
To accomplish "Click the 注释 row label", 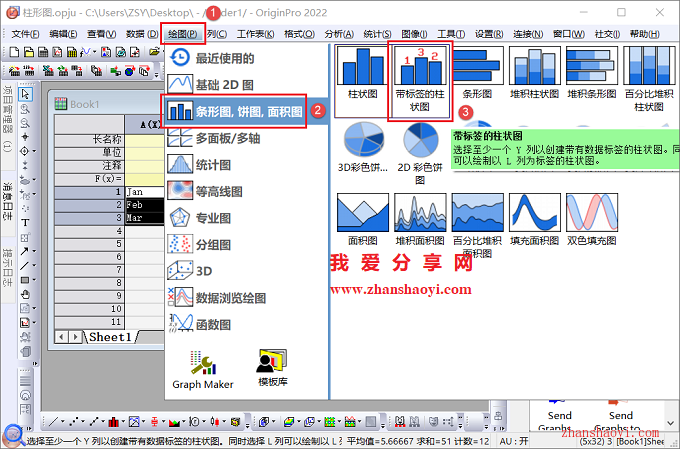I will coord(89,165).
